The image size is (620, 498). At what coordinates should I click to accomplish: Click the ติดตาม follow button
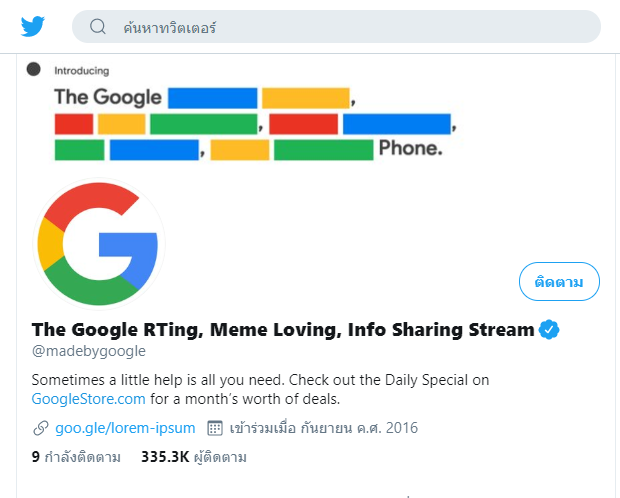pos(559,282)
